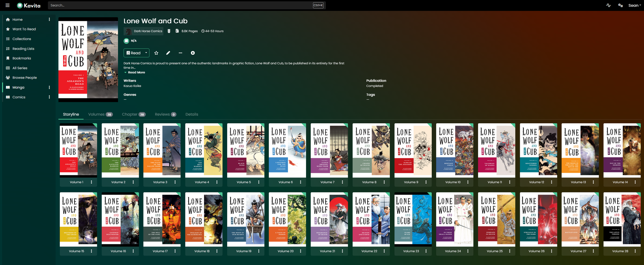Open the activity pulse icon in header
The image size is (644, 265).
tap(608, 5)
